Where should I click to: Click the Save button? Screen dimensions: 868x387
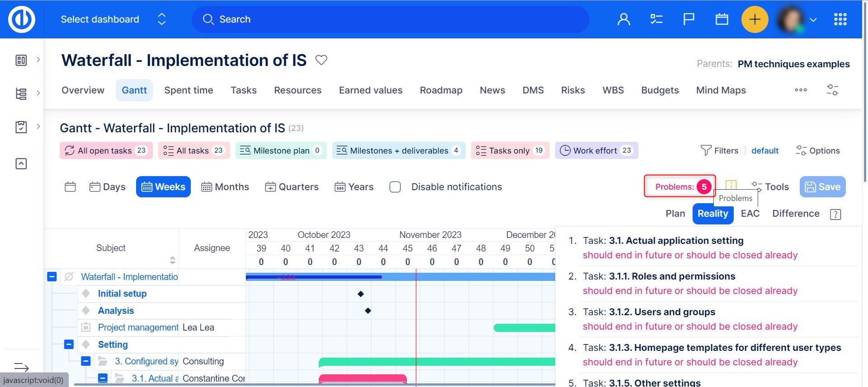point(822,187)
